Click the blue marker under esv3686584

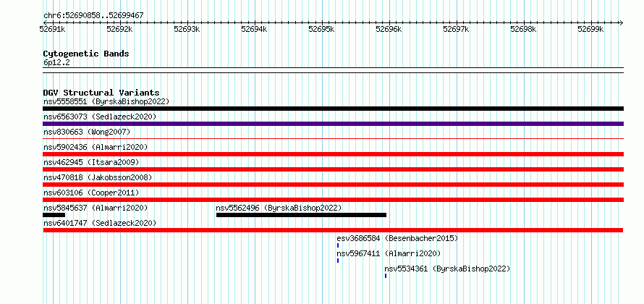(x=338, y=245)
